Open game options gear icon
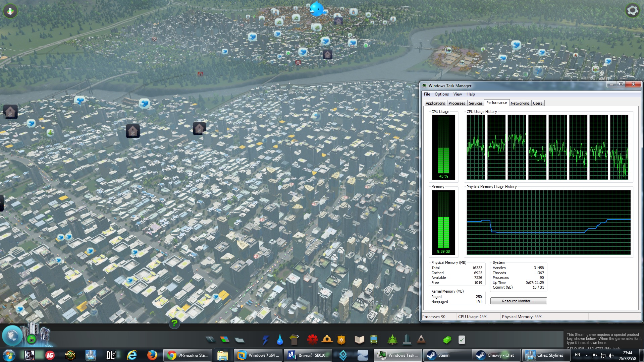 tap(632, 11)
